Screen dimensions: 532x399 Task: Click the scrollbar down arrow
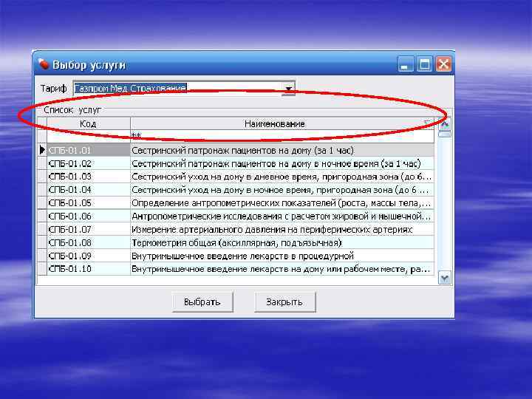click(445, 279)
